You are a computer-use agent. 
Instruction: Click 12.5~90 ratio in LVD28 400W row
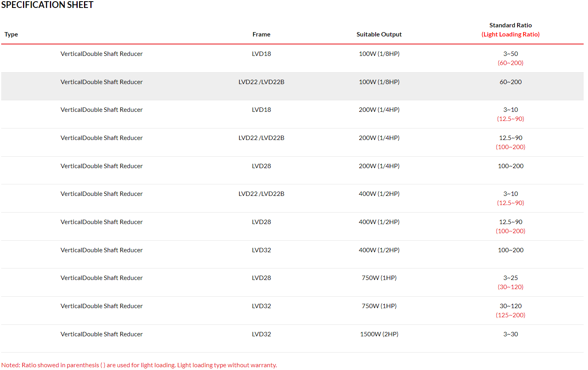(510, 222)
